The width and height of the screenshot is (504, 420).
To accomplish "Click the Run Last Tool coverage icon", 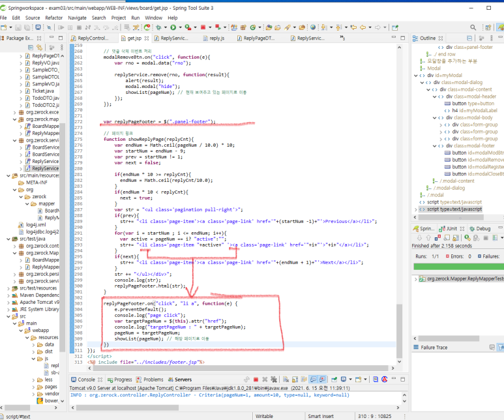I will click(x=188, y=27).
